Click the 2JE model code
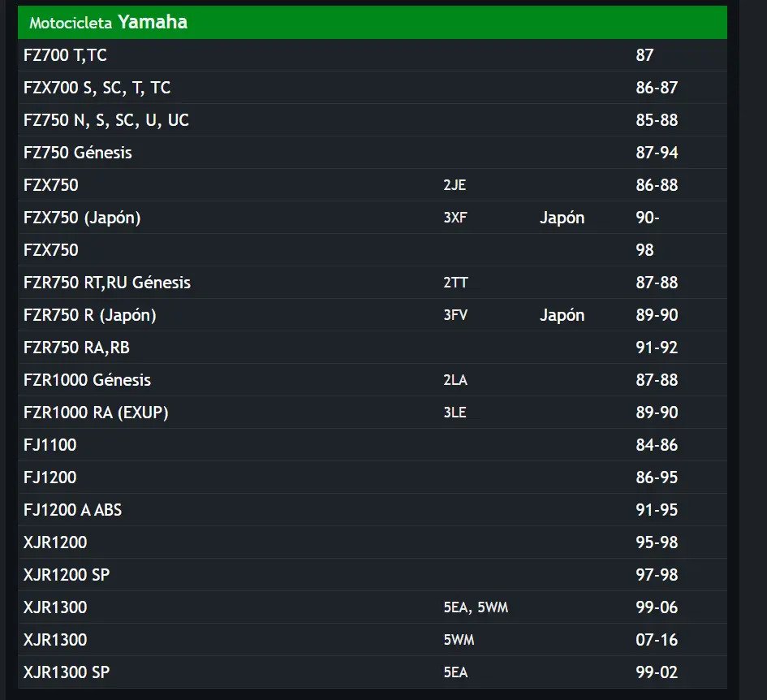 tap(455, 185)
